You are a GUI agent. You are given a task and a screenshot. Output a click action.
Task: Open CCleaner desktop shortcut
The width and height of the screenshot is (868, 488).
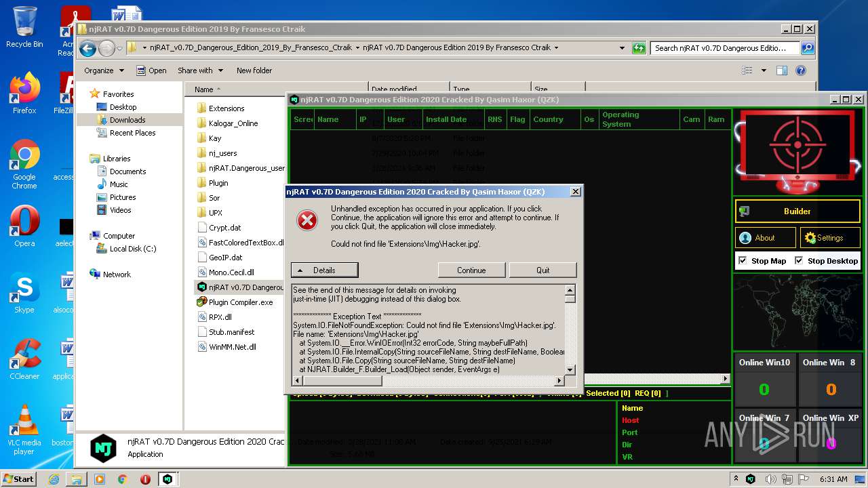(24, 359)
